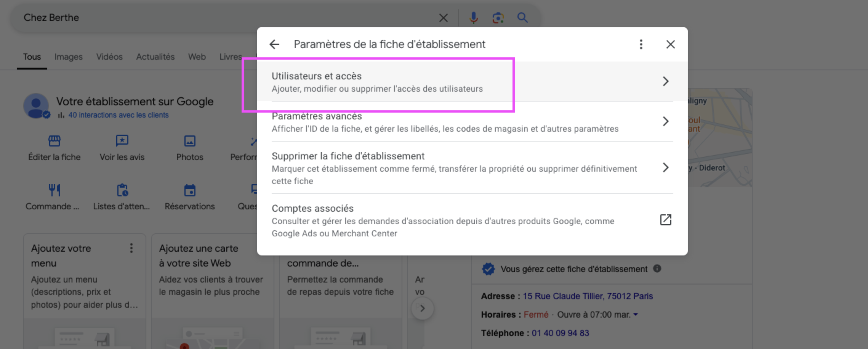Expand the opening hours dropdown arrow

636,315
